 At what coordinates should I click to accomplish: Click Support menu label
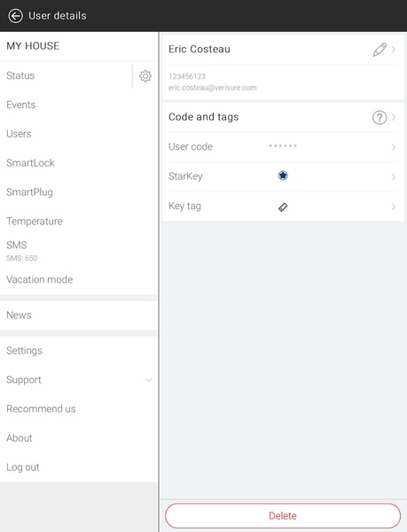tap(24, 380)
